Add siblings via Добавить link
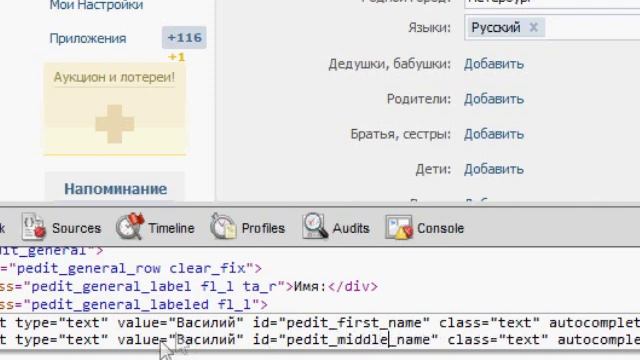Image resolution: width=640 pixels, height=360 pixels. [x=494, y=134]
